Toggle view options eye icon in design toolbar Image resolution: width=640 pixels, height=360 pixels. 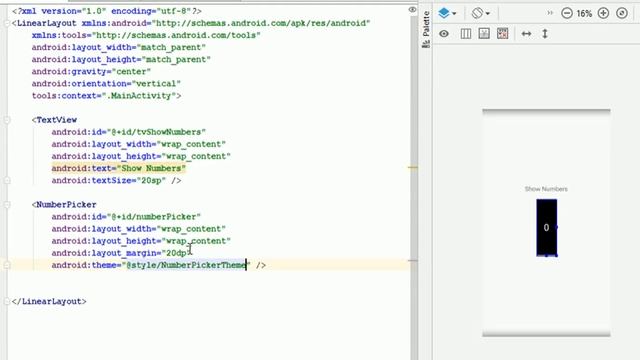coord(444,34)
